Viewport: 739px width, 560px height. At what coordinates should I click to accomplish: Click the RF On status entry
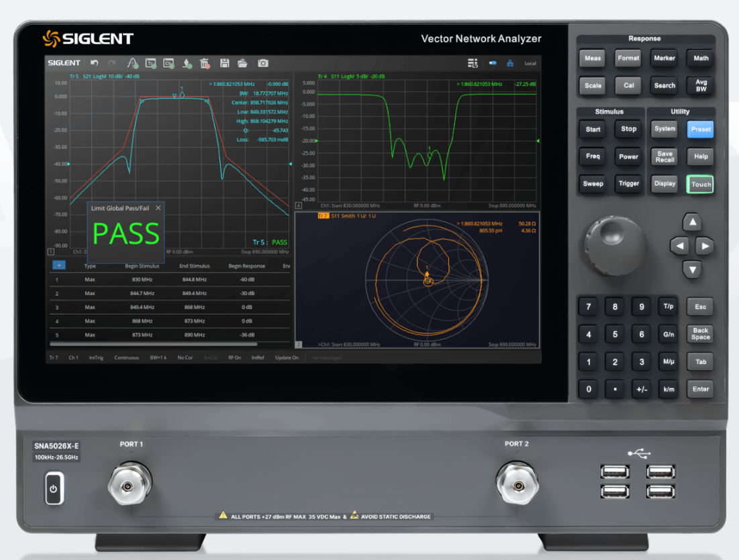(234, 357)
